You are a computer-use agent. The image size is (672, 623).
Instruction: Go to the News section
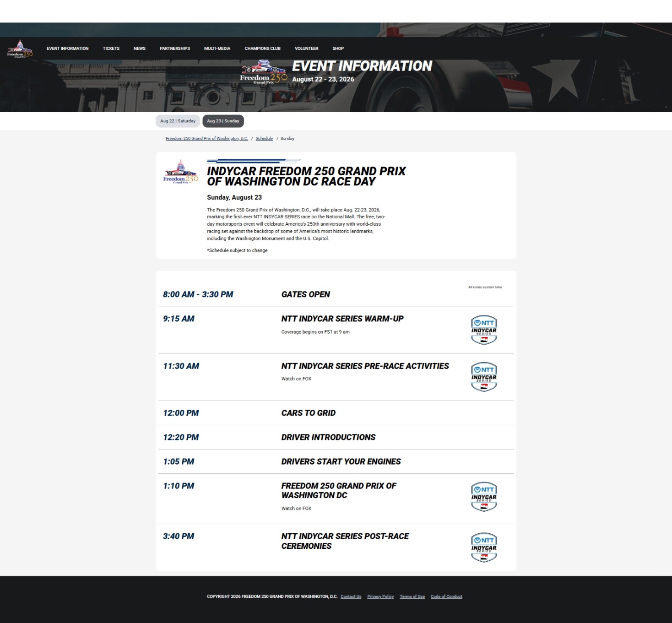click(x=140, y=49)
